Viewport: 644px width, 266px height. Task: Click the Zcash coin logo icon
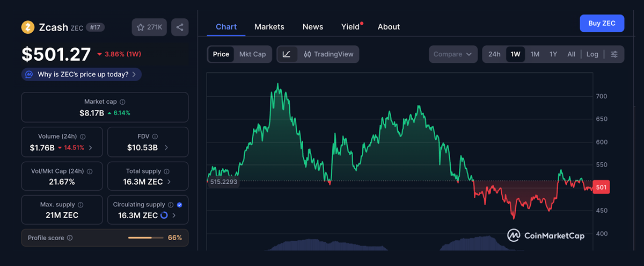click(28, 27)
